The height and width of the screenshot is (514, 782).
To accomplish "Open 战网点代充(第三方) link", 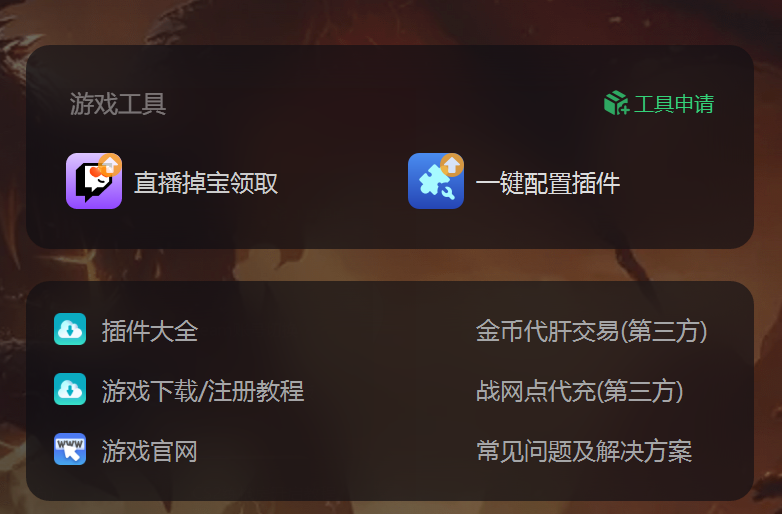I will pos(580,391).
